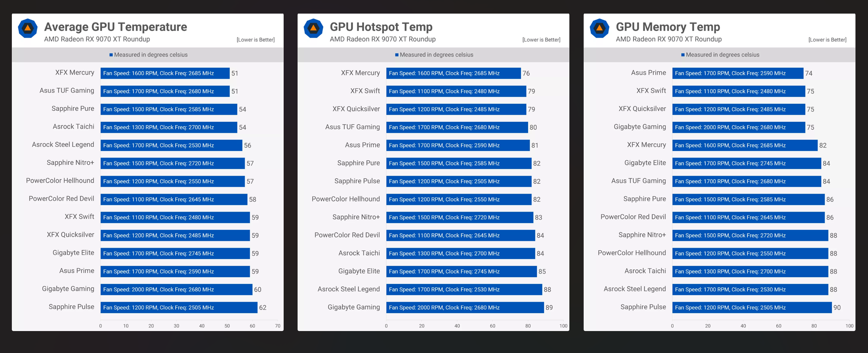Click value 81 beside Asus Prime in GPU Hotspot Temp
868x353 pixels.
tap(535, 145)
